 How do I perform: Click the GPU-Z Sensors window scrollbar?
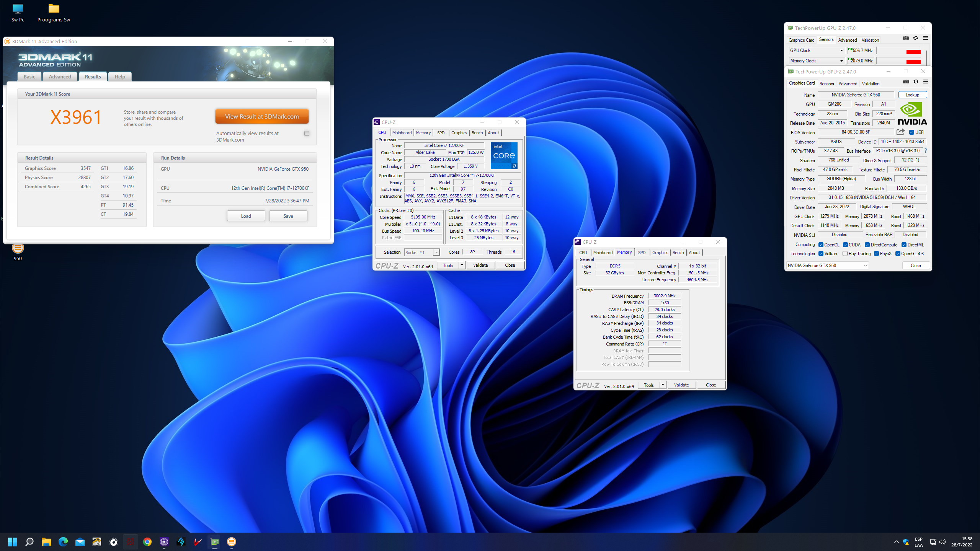(926, 57)
